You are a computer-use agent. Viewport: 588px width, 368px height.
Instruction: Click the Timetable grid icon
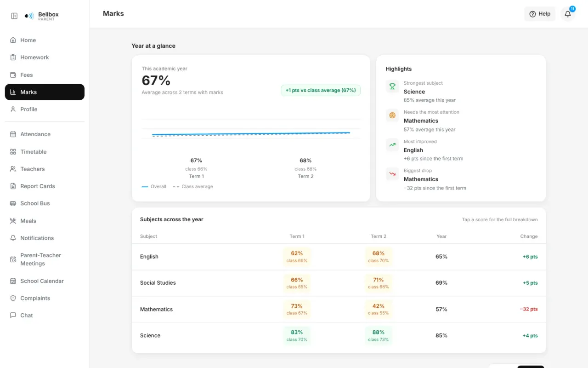tap(13, 152)
